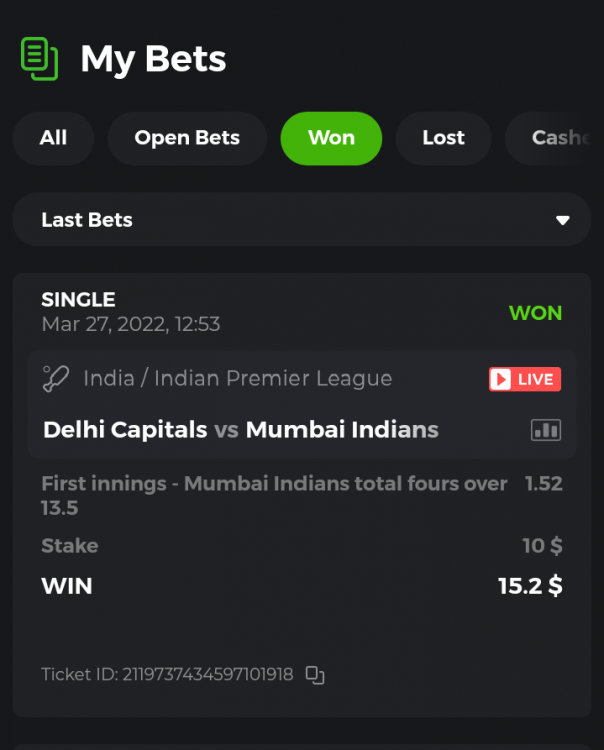Open Delhi Capitals vs Mumbai Indians match
This screenshot has height=750, width=604.
[x=241, y=430]
